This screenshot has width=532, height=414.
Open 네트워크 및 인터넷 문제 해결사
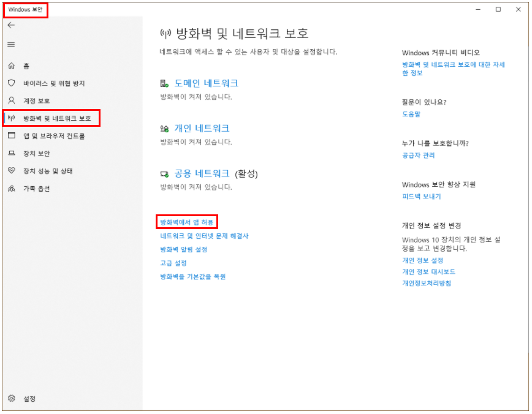204,236
